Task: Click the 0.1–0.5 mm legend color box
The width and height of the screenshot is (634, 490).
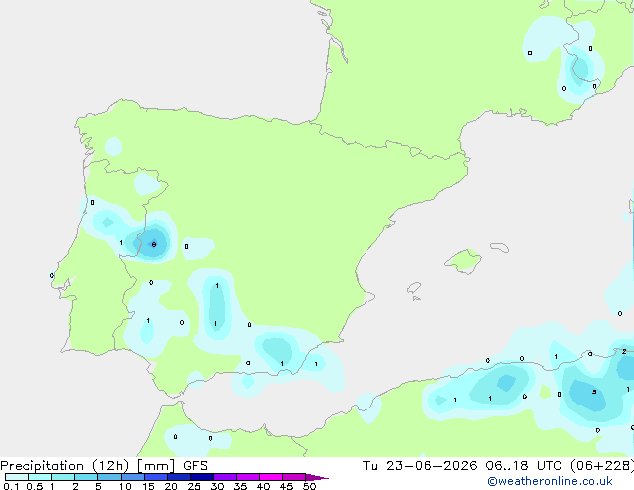Action: 17,477
